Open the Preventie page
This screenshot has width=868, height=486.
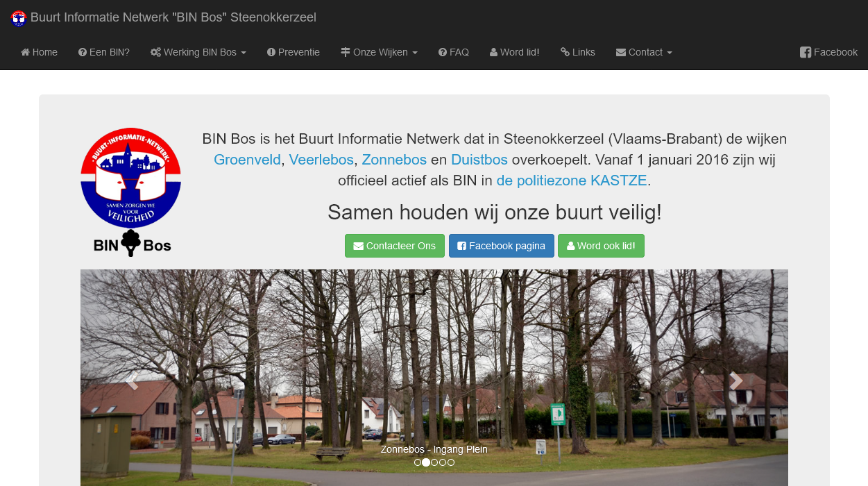click(293, 52)
